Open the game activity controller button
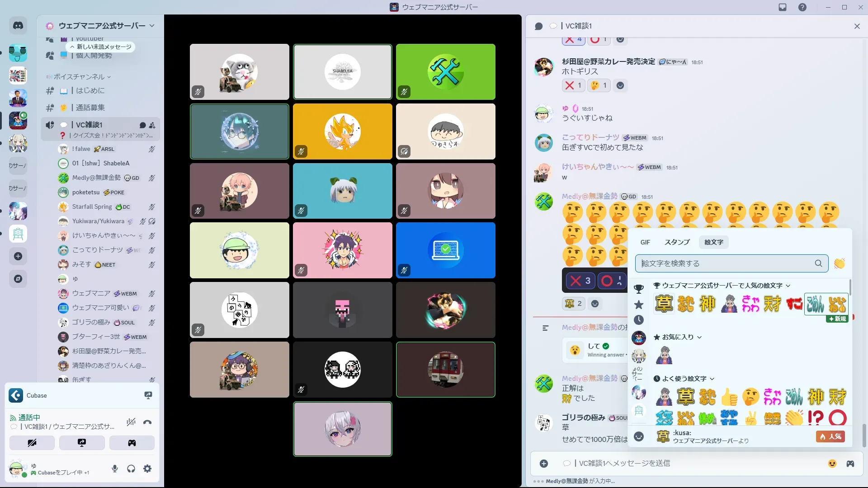868x488 pixels. pos(132,443)
